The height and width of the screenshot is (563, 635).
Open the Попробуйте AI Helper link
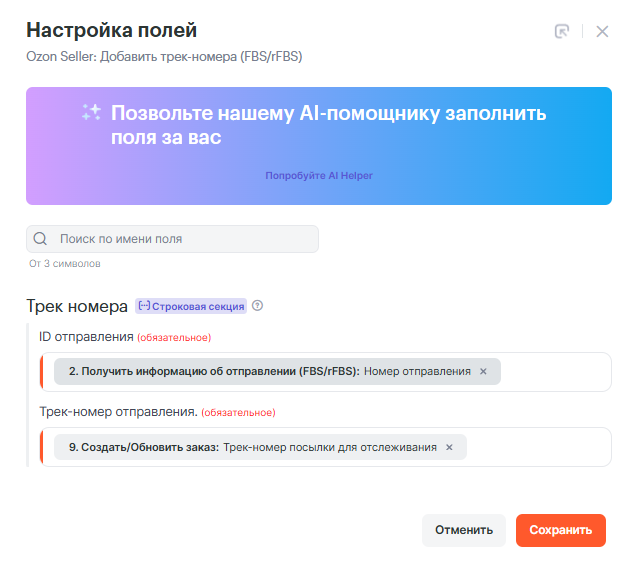click(318, 175)
